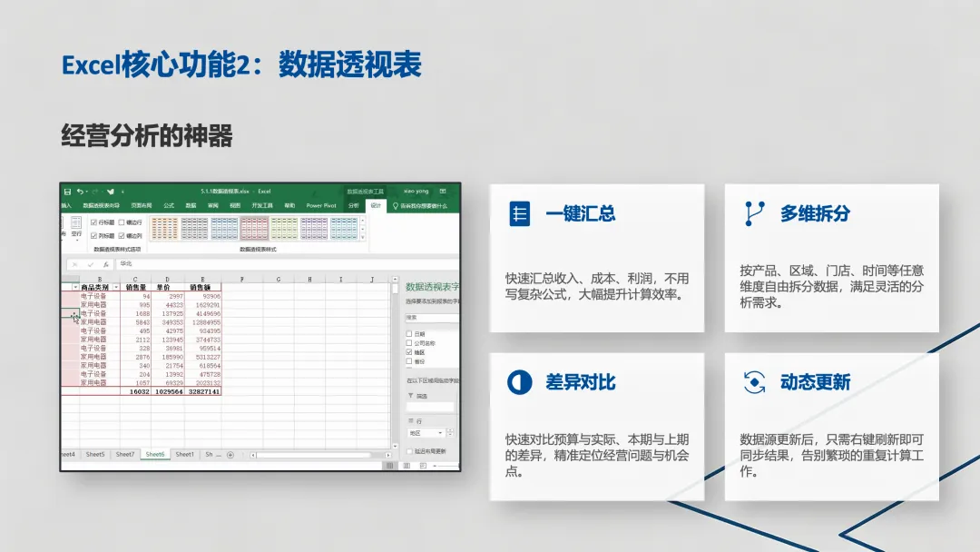Open the 商品类别 column filter dropdown
Screen dimensions: 980x552
[x=115, y=288]
